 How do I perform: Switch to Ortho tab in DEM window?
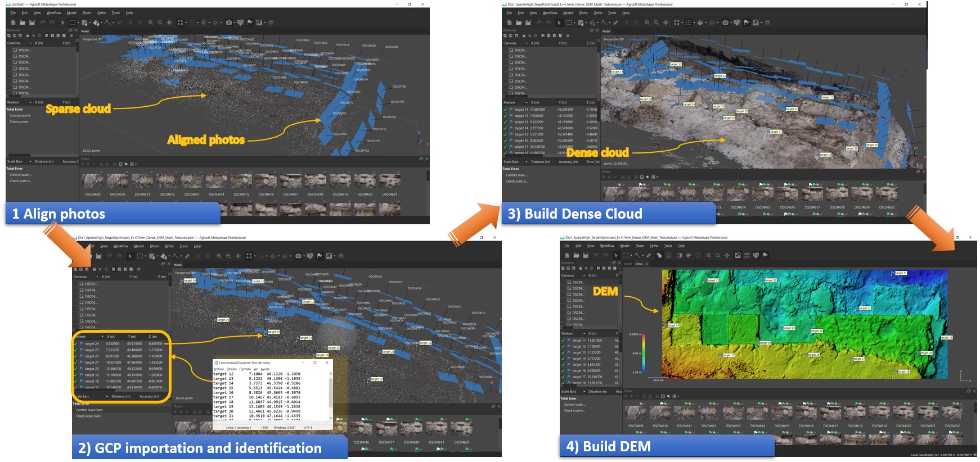click(639, 264)
